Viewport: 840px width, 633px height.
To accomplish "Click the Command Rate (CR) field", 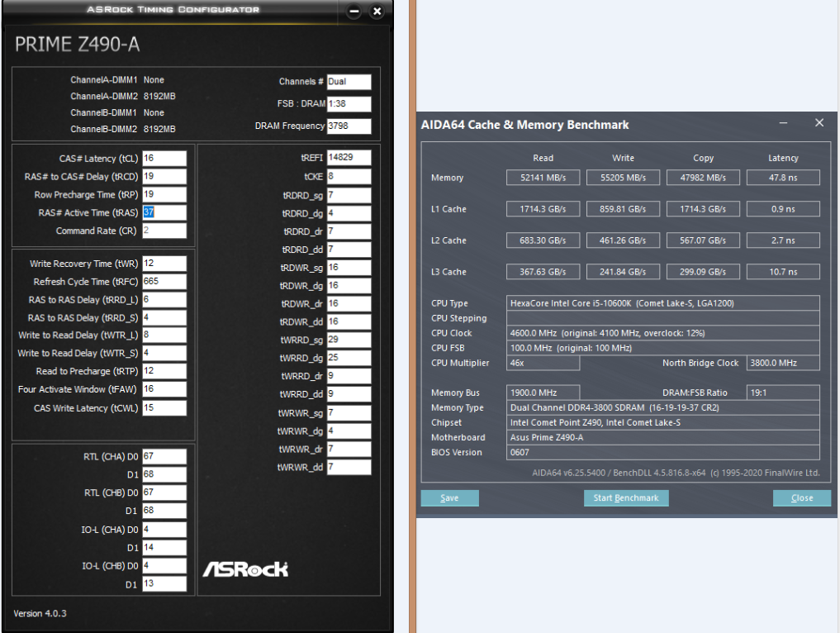I will click(x=164, y=231).
